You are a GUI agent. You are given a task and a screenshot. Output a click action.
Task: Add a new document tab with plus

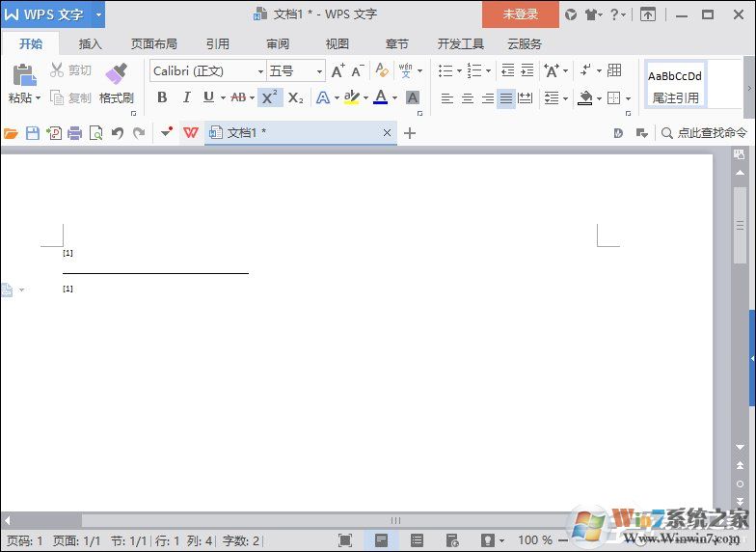tap(409, 133)
